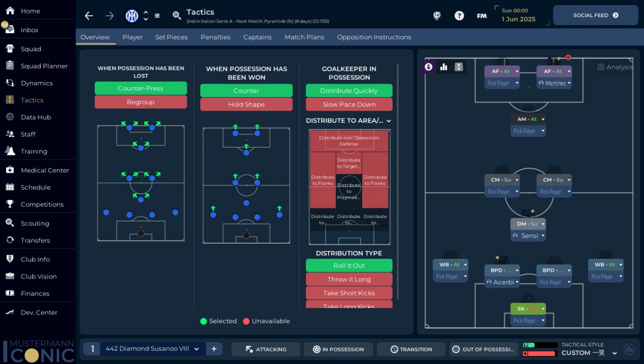Open the Sensi player dropdown

coord(528,236)
